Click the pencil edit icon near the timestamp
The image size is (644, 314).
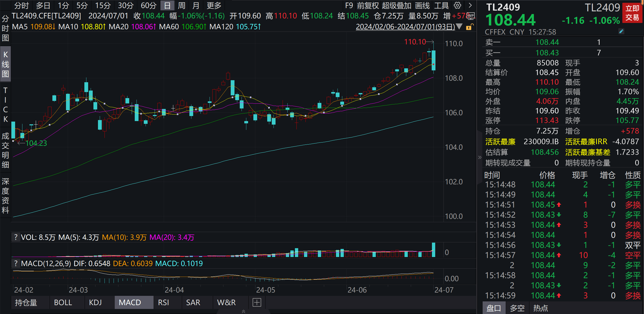click(621, 32)
